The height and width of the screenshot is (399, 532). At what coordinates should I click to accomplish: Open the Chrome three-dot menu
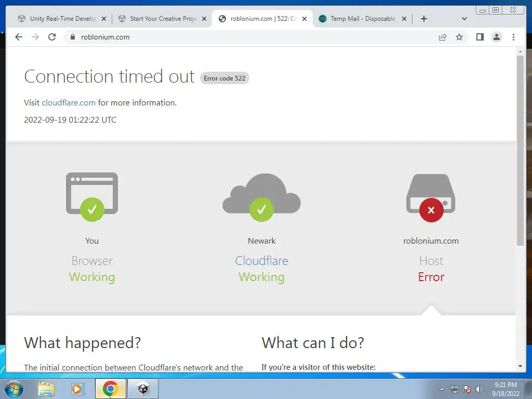[x=513, y=37]
